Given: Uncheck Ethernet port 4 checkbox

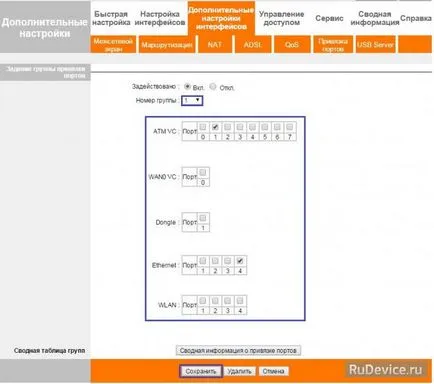Looking at the screenshot, I should point(240,261).
